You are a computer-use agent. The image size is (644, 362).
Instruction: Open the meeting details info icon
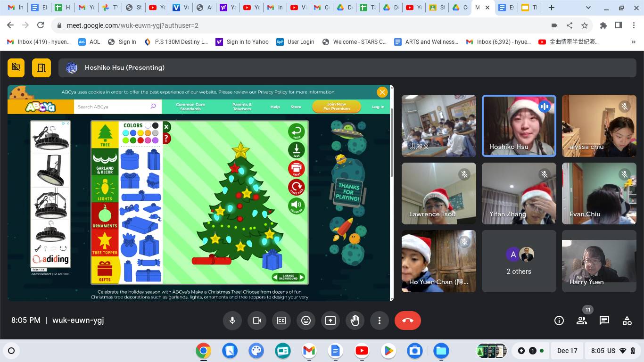coord(559,321)
